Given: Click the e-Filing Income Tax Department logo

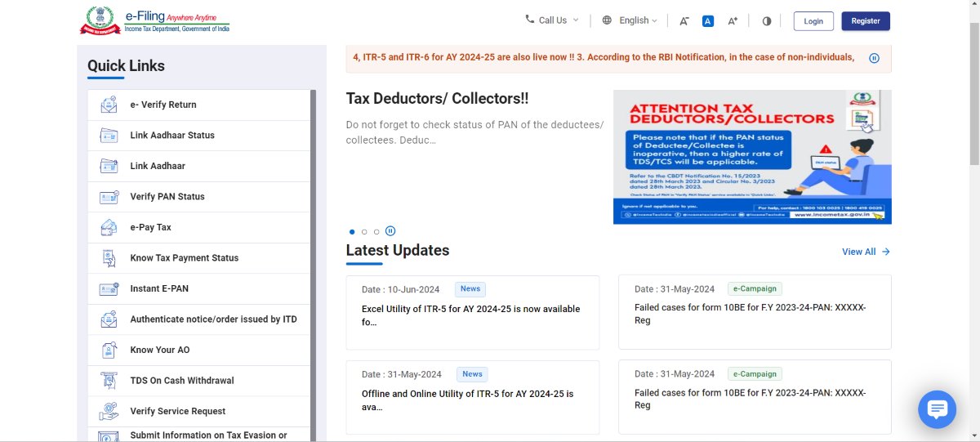Looking at the screenshot, I should pyautogui.click(x=155, y=20).
